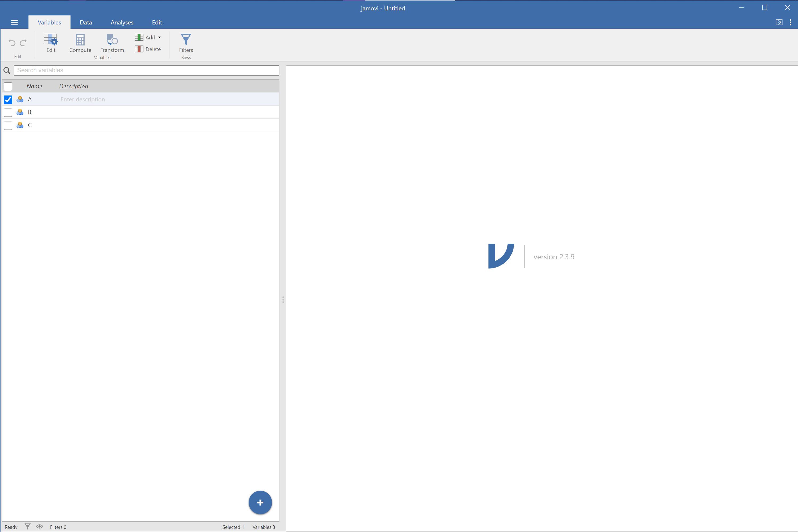Click the nominal type icon for variable B

point(20,112)
